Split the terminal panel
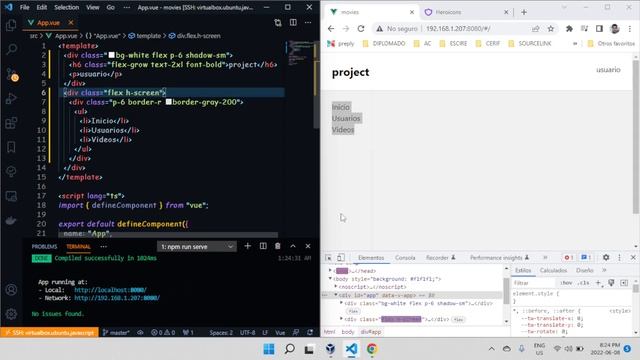 click(263, 246)
